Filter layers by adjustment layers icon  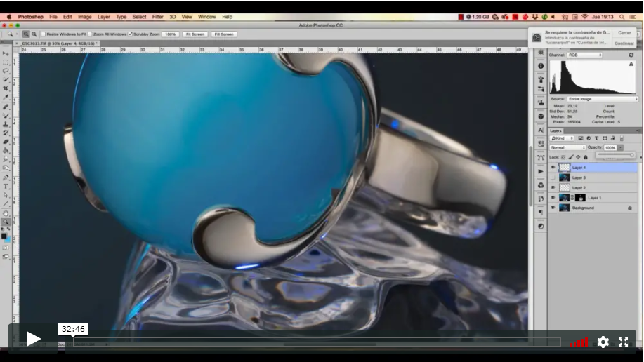coord(588,138)
